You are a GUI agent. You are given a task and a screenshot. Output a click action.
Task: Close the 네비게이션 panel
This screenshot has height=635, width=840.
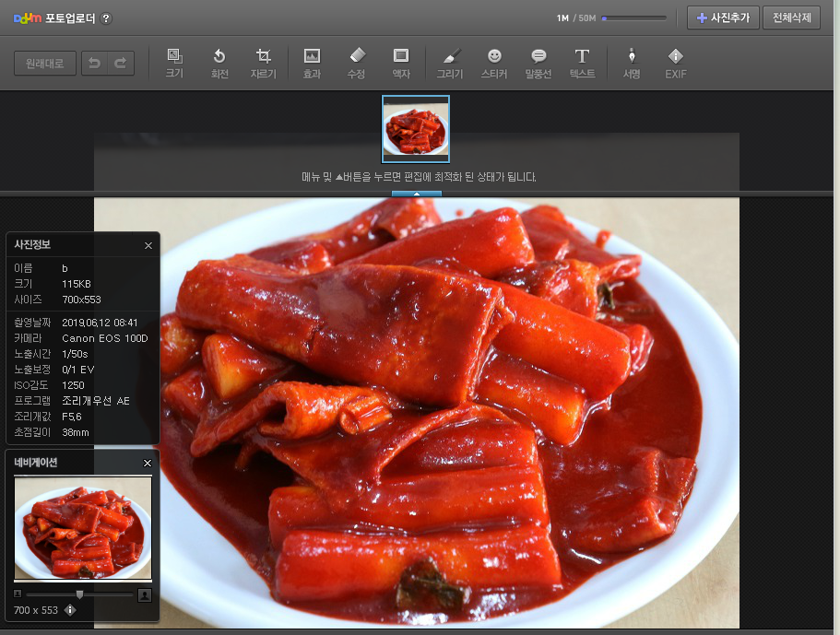click(148, 463)
